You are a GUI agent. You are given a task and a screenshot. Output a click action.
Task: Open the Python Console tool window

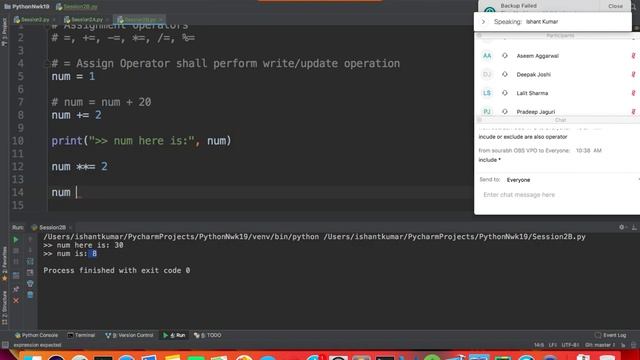click(x=36, y=335)
